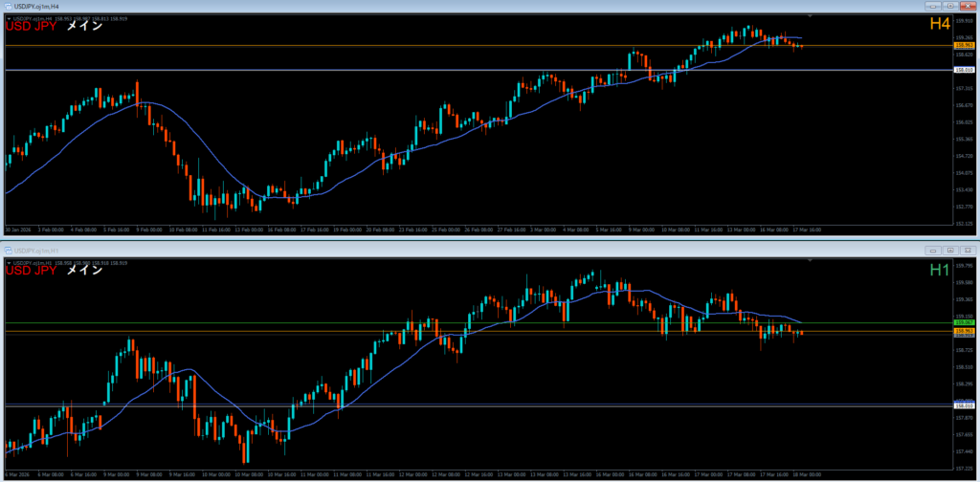980x482 pixels.
Task: Expand the H1 one-click trading arrow
Action: coord(10,261)
